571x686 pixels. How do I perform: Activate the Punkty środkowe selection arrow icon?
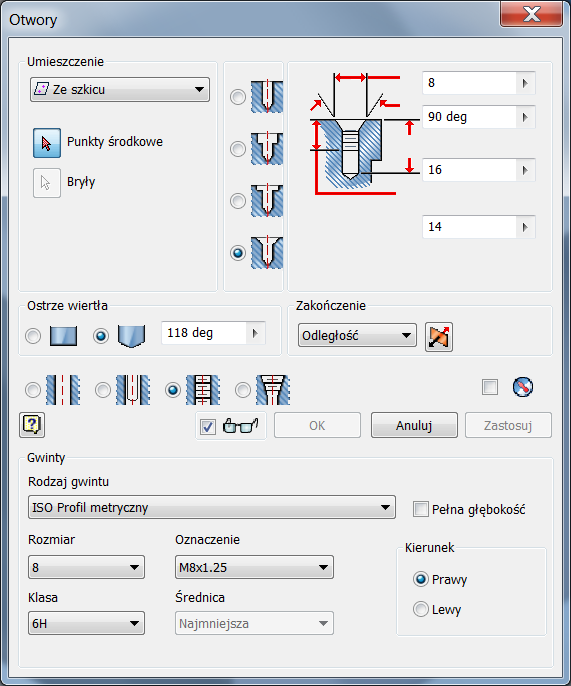pos(47,143)
